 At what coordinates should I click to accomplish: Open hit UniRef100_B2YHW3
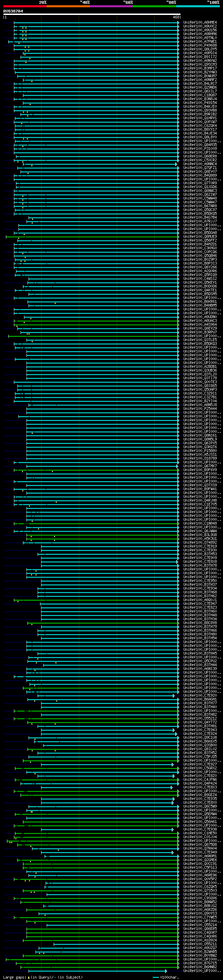(x=200, y=72)
